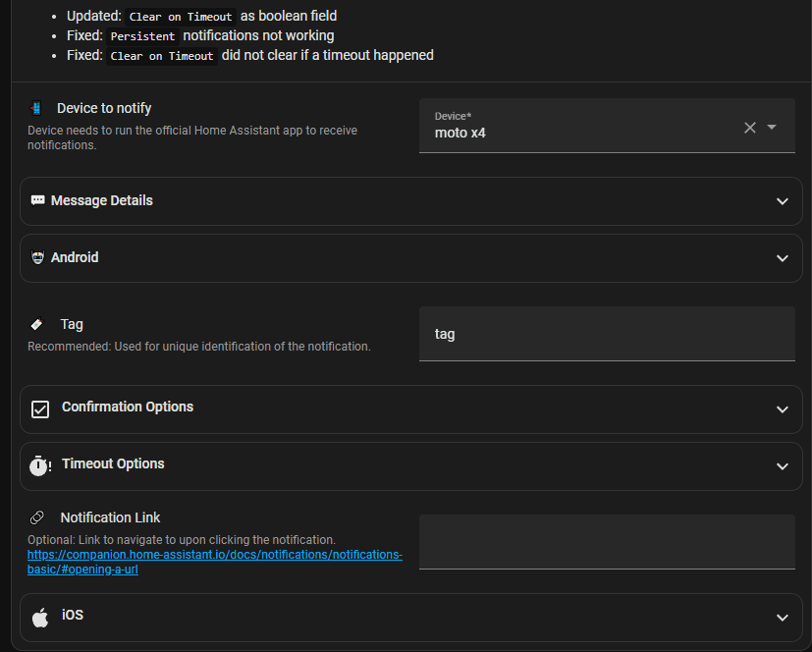Click the Notification Link input field
Screen dimensions: 812x652
[x=607, y=542]
